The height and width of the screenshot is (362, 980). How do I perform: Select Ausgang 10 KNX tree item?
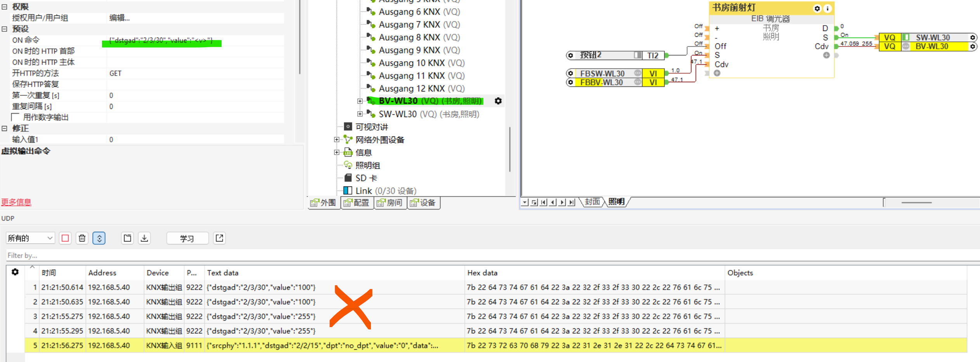(x=421, y=63)
